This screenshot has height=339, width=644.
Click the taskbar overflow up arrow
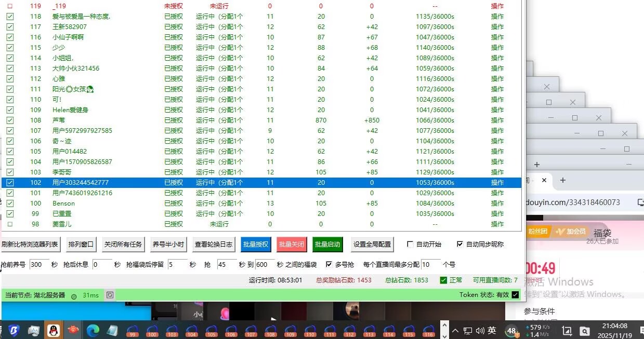(445, 327)
